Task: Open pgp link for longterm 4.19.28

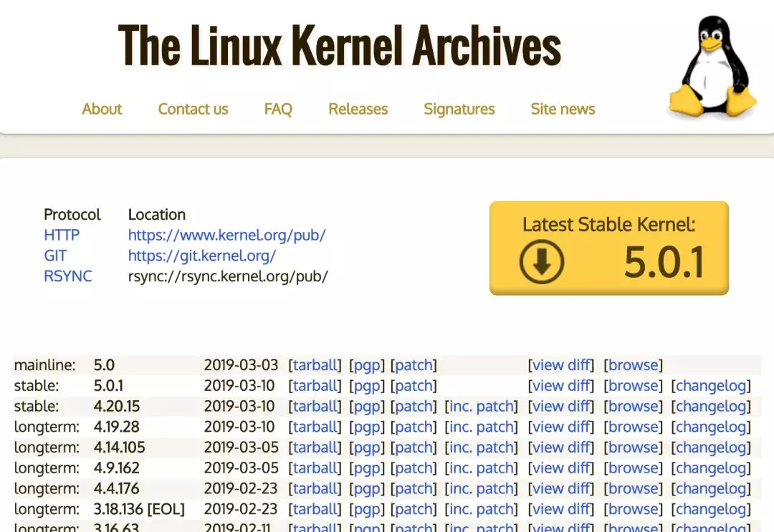Action: click(367, 427)
